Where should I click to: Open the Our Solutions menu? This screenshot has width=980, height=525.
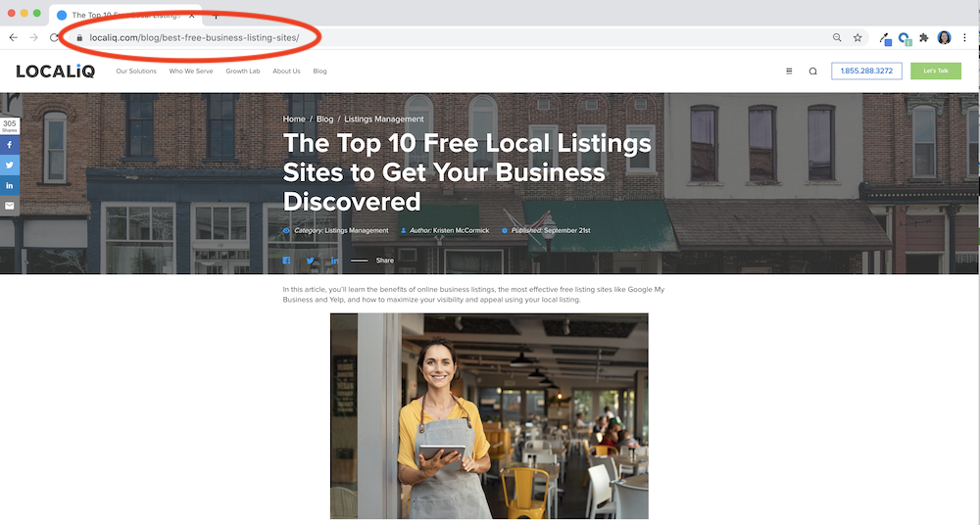tap(136, 72)
